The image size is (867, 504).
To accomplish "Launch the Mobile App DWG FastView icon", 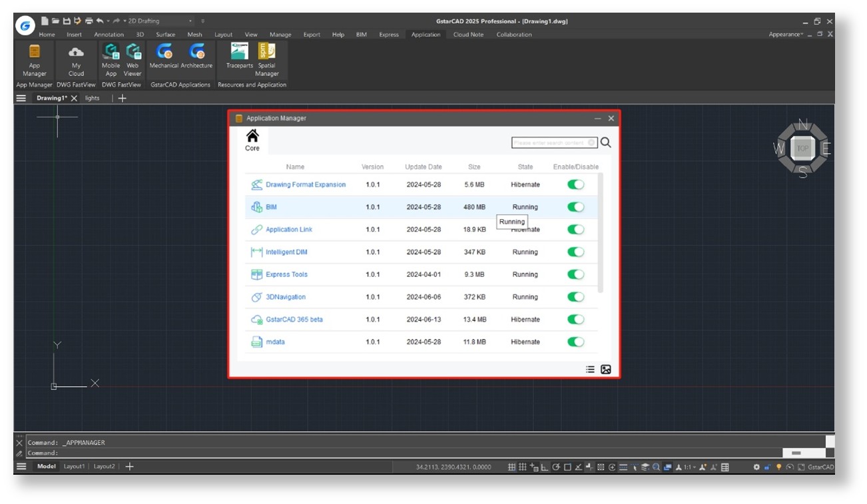I will click(111, 52).
